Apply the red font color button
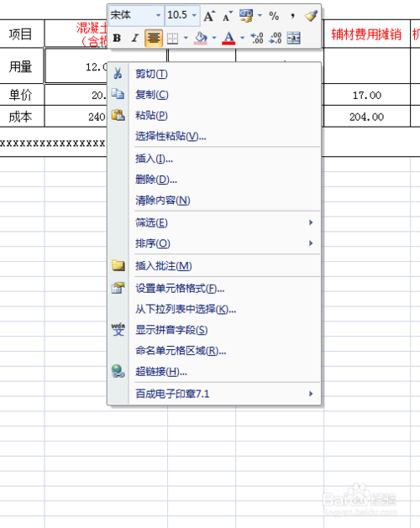The width and height of the screenshot is (420, 528). (x=228, y=38)
